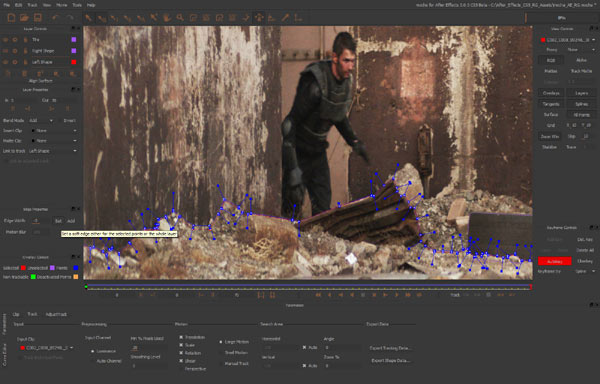
Task: Toggle the Overlays view button
Action: [x=551, y=93]
